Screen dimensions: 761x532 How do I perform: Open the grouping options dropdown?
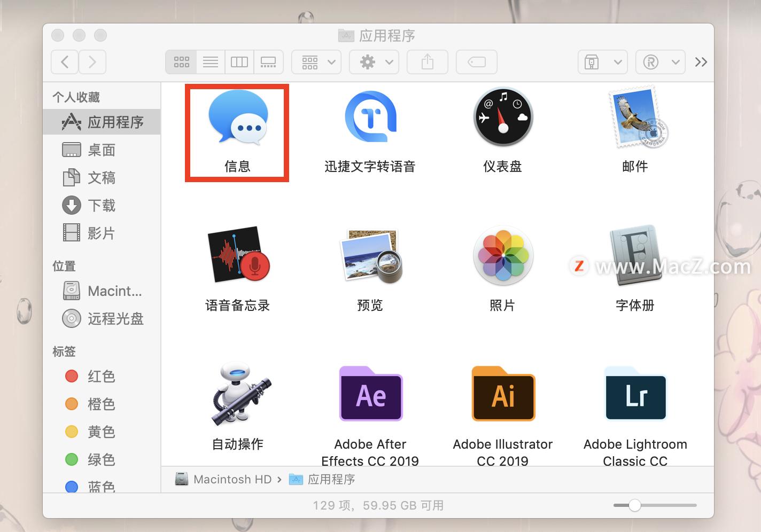[x=315, y=61]
